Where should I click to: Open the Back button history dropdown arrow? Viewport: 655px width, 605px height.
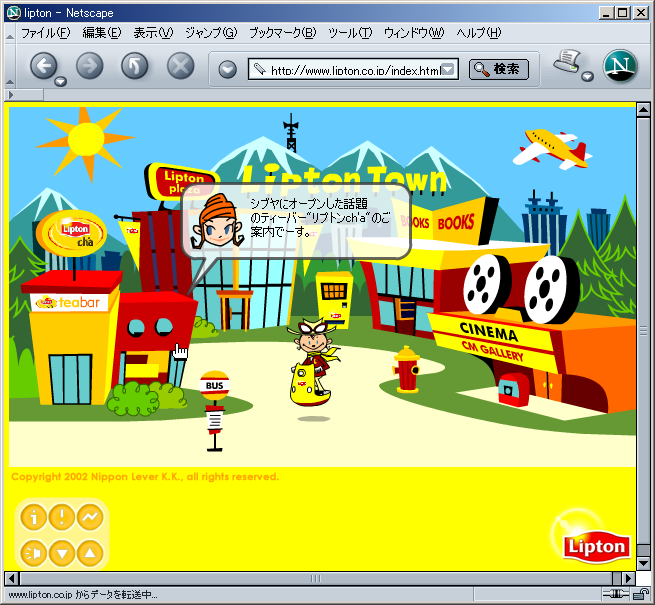[61, 81]
